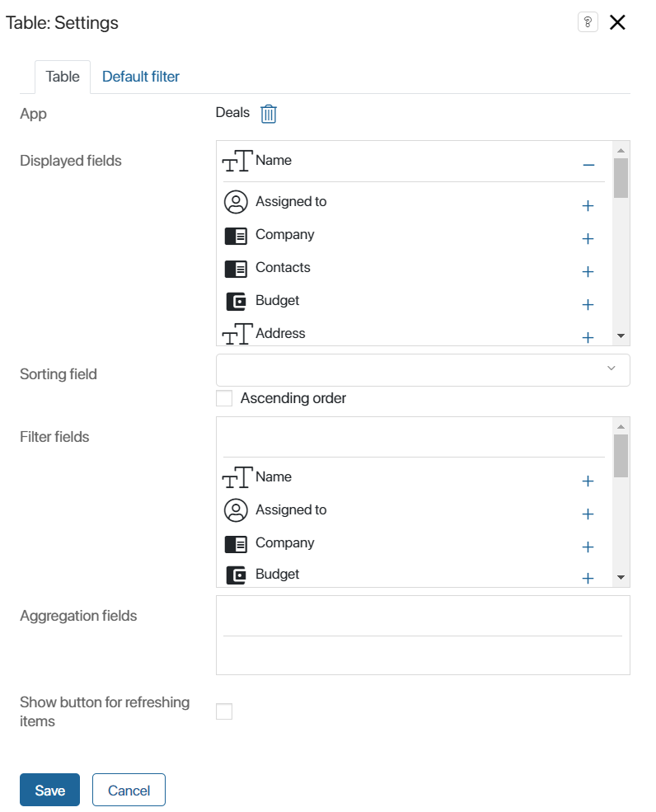
Task: Add Budget to Displayed fields with plus
Action: 588,304
